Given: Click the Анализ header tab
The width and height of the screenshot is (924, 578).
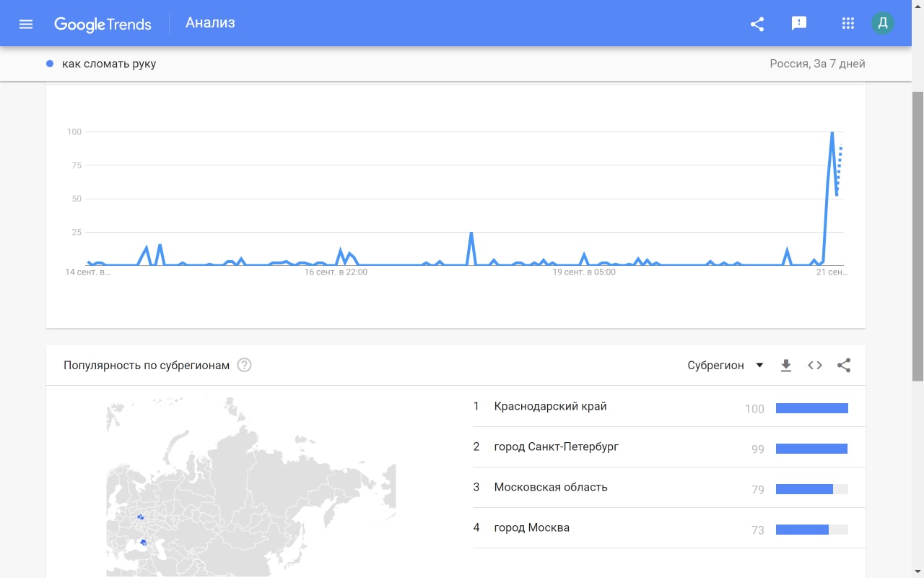Looking at the screenshot, I should coord(210,23).
